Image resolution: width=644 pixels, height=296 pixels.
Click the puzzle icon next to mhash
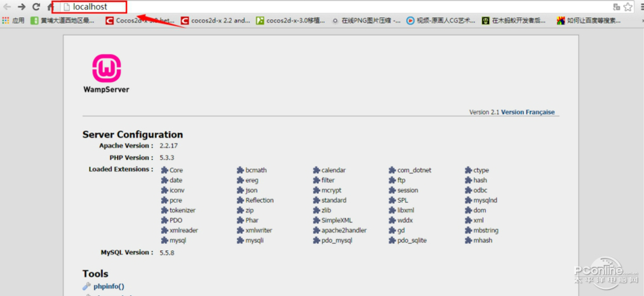(x=468, y=241)
